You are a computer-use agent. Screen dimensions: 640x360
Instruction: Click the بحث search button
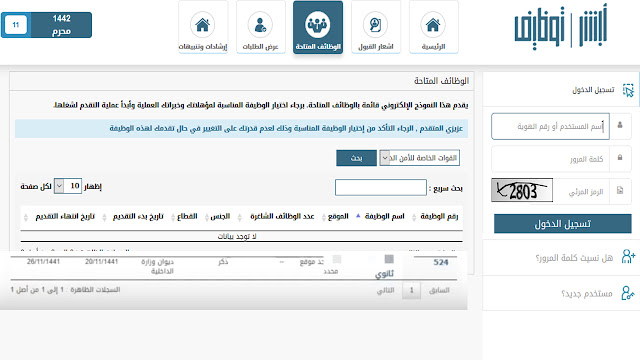[x=356, y=158]
